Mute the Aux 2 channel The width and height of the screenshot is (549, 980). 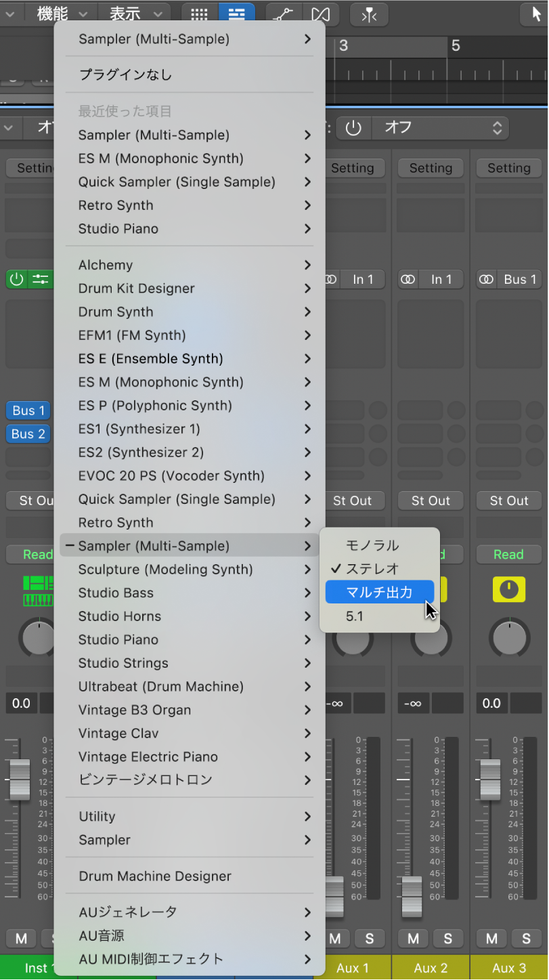pyautogui.click(x=412, y=939)
